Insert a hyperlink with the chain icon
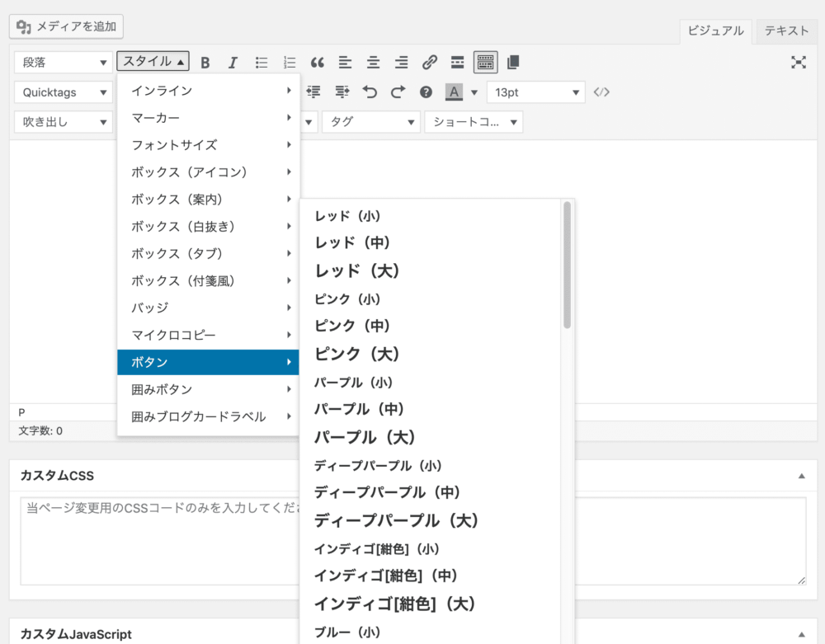Viewport: 825px width, 644px height. 428,62
